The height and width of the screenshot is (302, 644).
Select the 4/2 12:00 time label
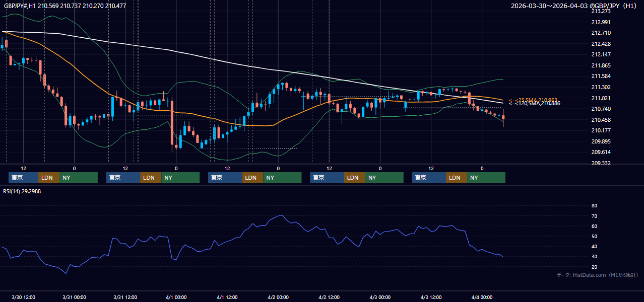coord(329,297)
